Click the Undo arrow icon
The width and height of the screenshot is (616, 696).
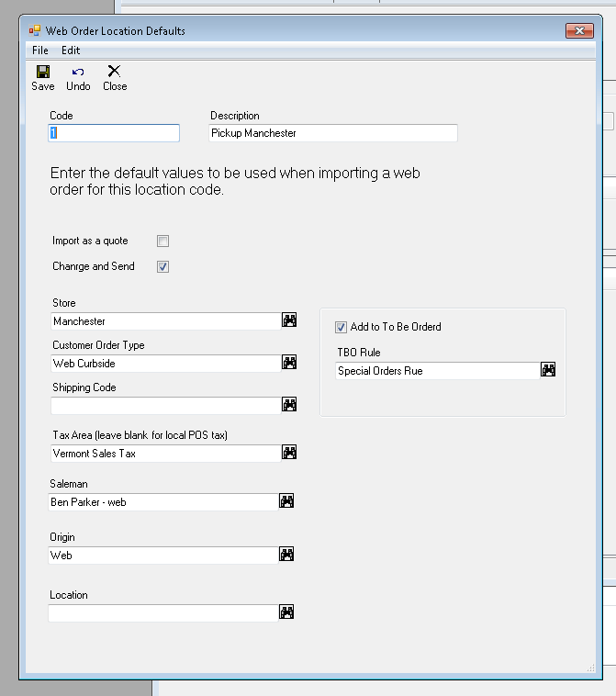(x=78, y=72)
